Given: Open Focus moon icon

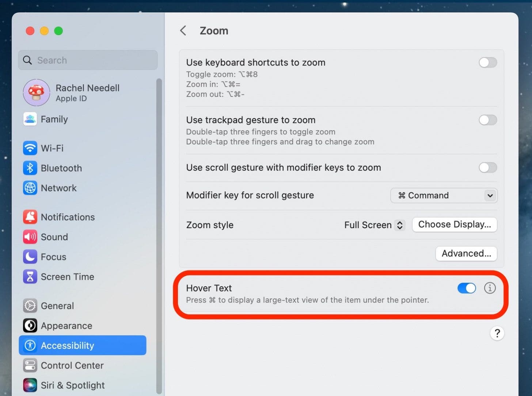Looking at the screenshot, I should 30,257.
